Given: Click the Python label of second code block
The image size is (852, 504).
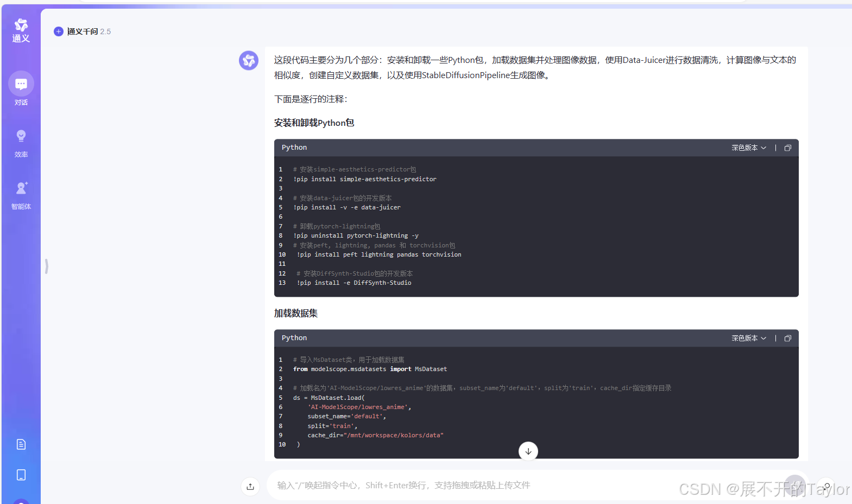Looking at the screenshot, I should coord(294,338).
